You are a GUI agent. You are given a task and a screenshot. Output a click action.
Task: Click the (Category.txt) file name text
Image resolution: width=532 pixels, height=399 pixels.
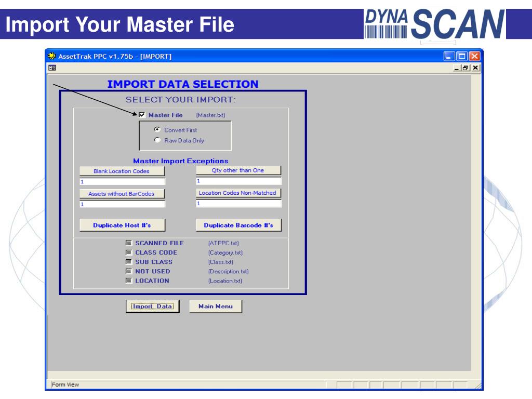pyautogui.click(x=225, y=253)
